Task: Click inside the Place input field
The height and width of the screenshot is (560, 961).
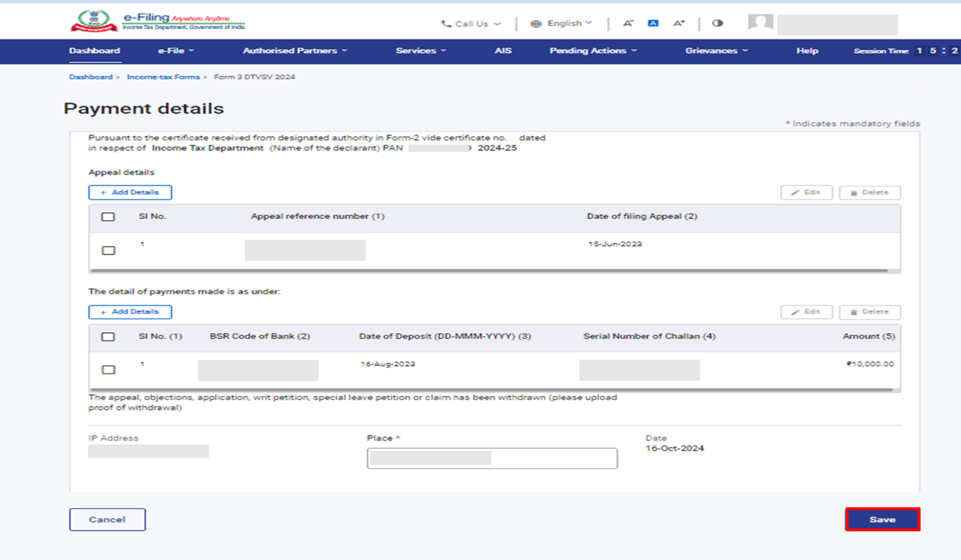Action: (x=492, y=458)
